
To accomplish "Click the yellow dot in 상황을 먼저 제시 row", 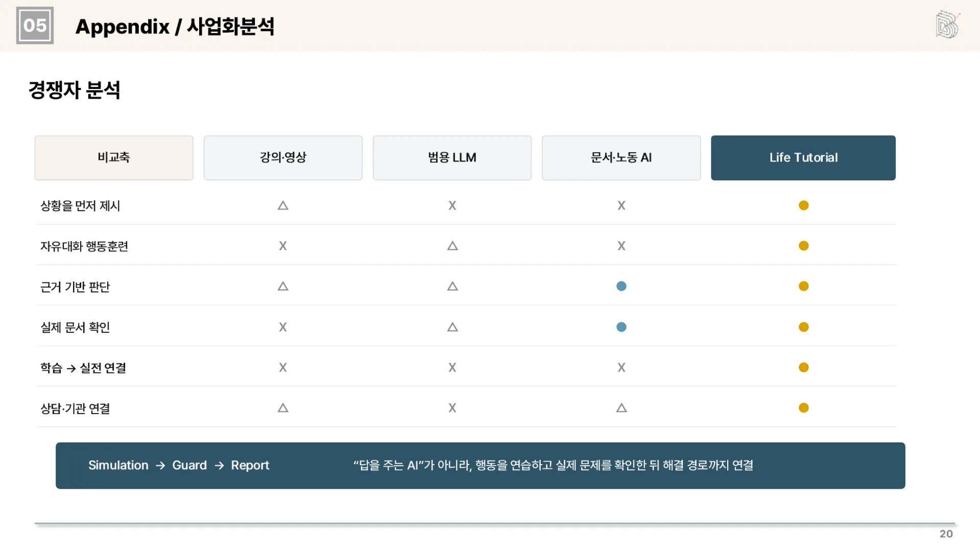I will pos(804,205).
